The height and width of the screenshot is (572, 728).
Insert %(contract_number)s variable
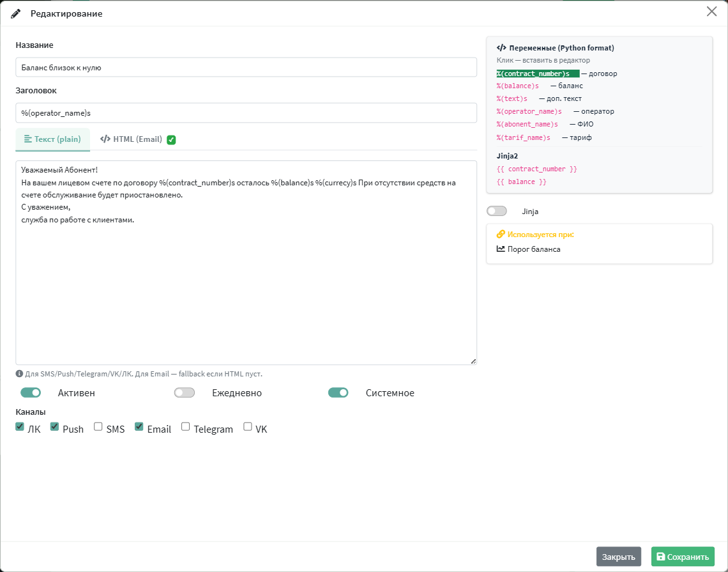click(538, 73)
